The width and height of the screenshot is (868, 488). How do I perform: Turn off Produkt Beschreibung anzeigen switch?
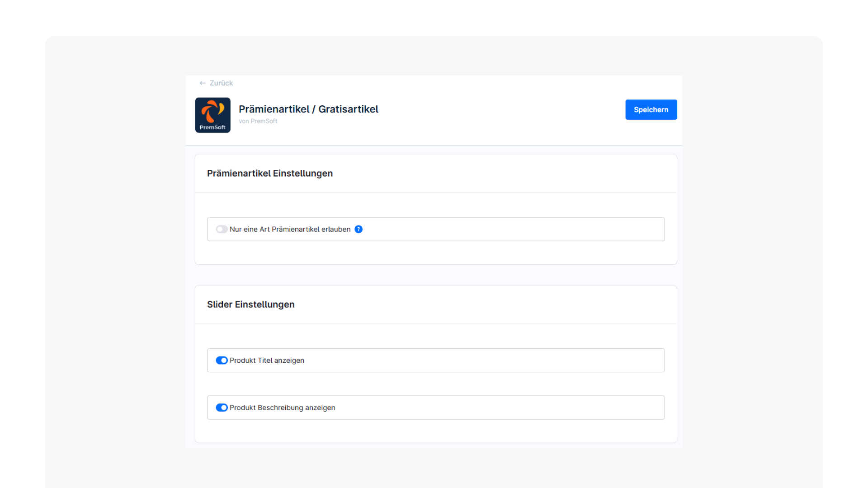click(222, 408)
